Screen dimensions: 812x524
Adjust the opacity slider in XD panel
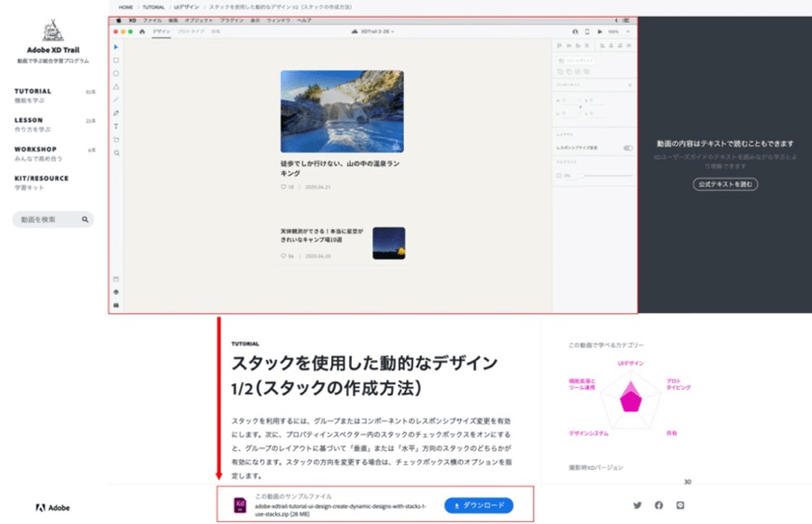(606, 176)
